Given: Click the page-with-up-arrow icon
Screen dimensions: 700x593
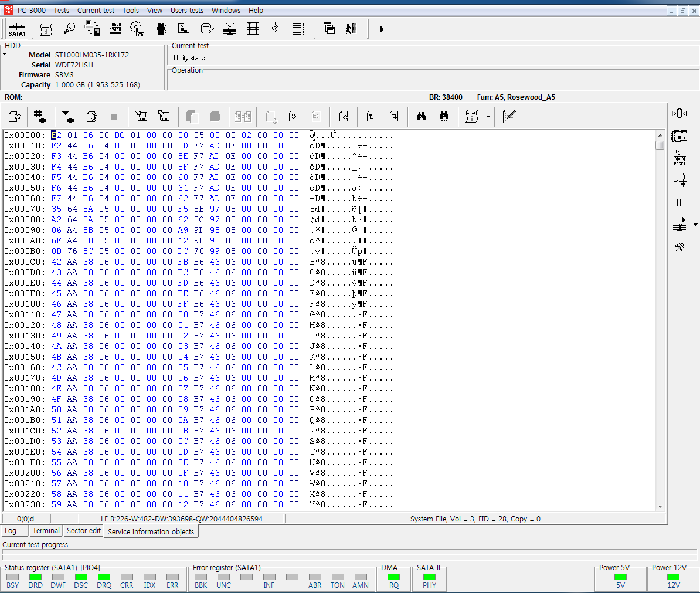Looking at the screenshot, I should coord(371,117).
